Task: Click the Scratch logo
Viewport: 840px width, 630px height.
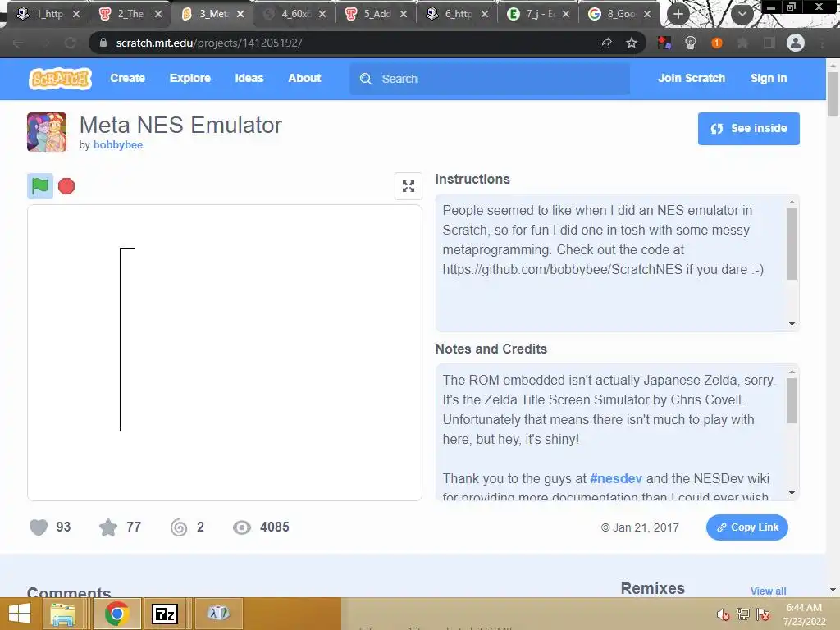Action: point(60,78)
